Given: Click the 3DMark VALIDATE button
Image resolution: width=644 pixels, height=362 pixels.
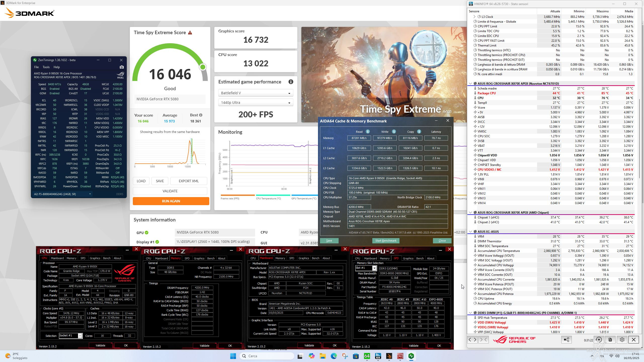Looking at the screenshot, I should [x=170, y=191].
